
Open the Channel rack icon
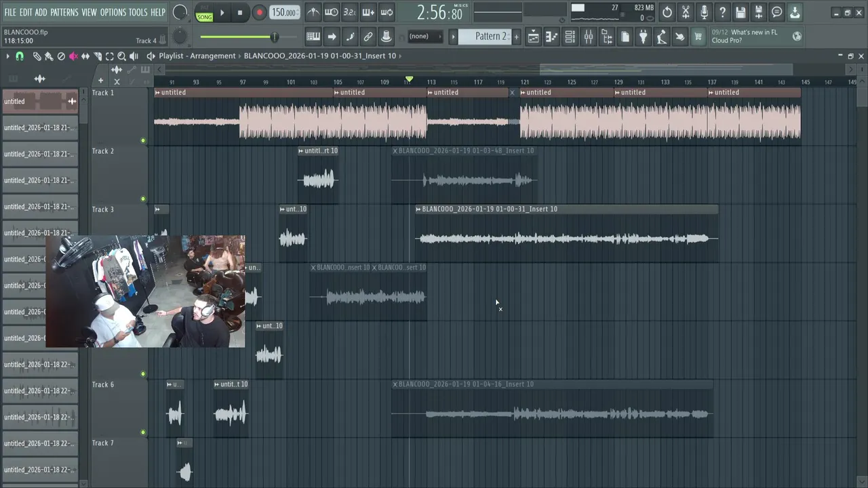pyautogui.click(x=570, y=37)
